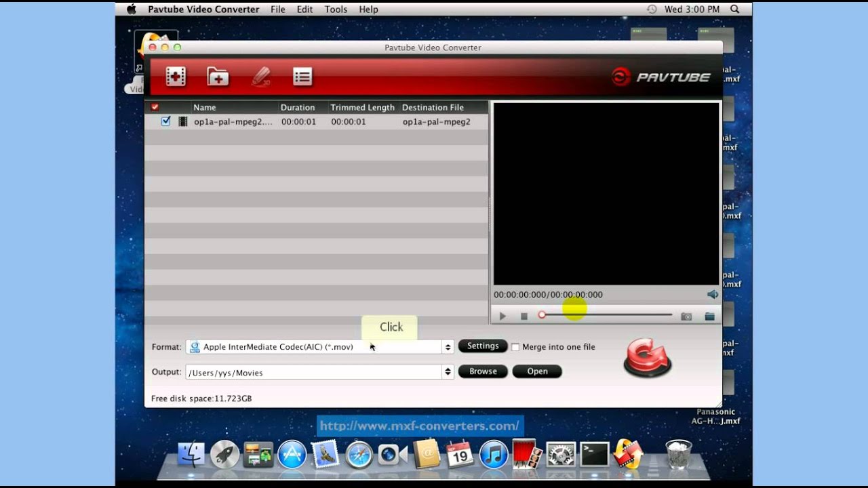Viewport: 868px width, 488px height.
Task: Launch Terminal from the Dock
Action: click(x=594, y=454)
